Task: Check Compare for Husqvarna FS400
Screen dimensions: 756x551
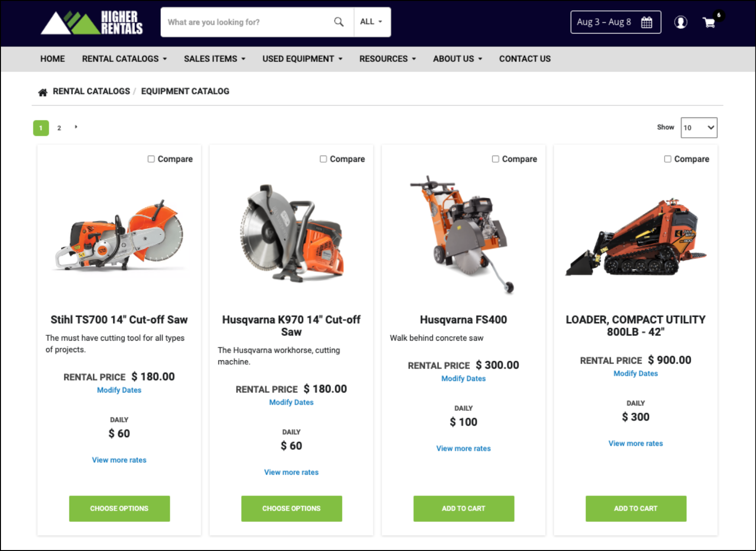Action: coord(495,159)
